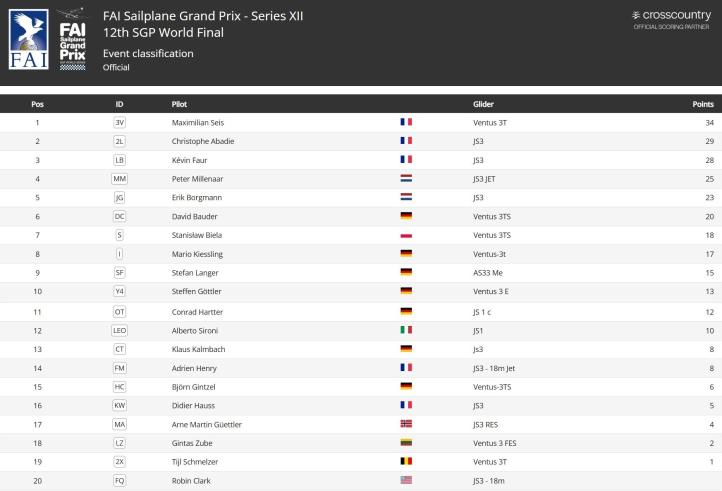The height and width of the screenshot is (491, 722).
Task: Select the LEO ID badge
Action: 120,330
